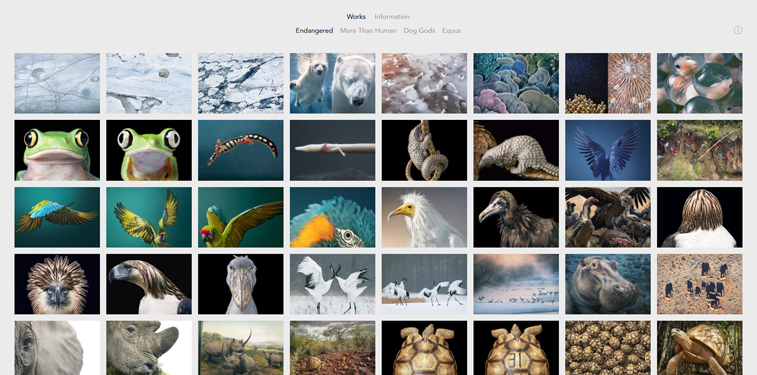Open the pangolin walking on branch photo
This screenshot has width=757, height=375.
coord(516,150)
